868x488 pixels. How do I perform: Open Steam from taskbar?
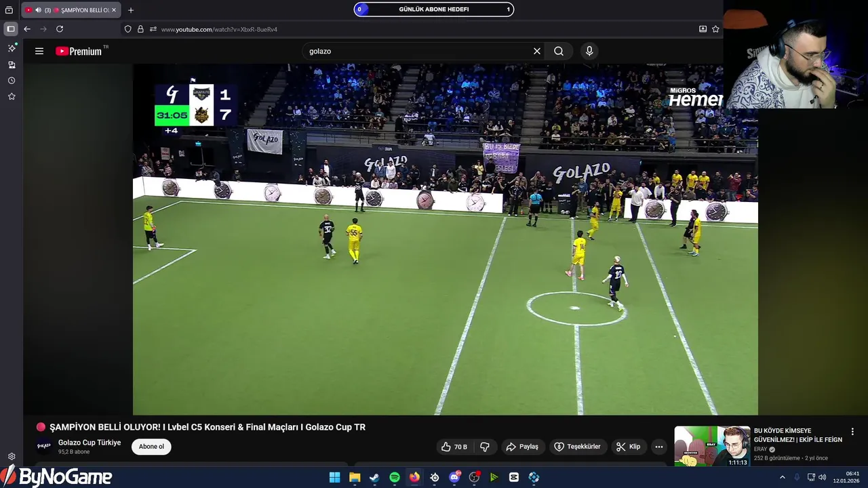pos(374,477)
